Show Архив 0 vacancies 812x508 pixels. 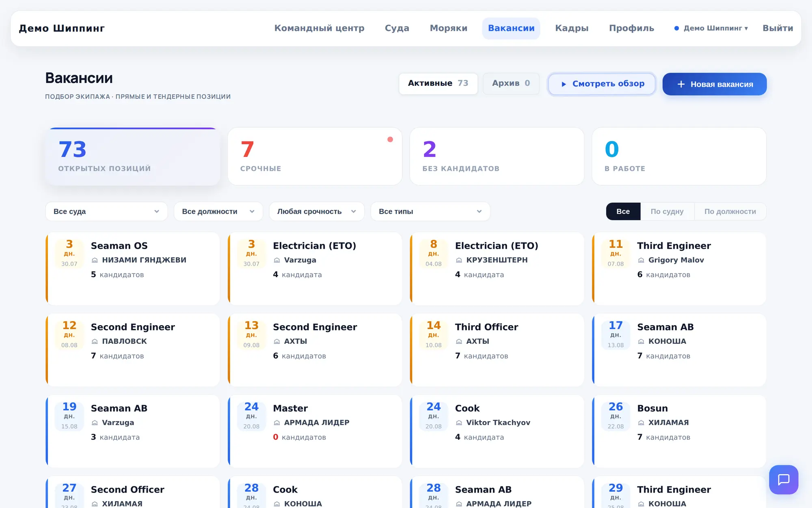[511, 83]
